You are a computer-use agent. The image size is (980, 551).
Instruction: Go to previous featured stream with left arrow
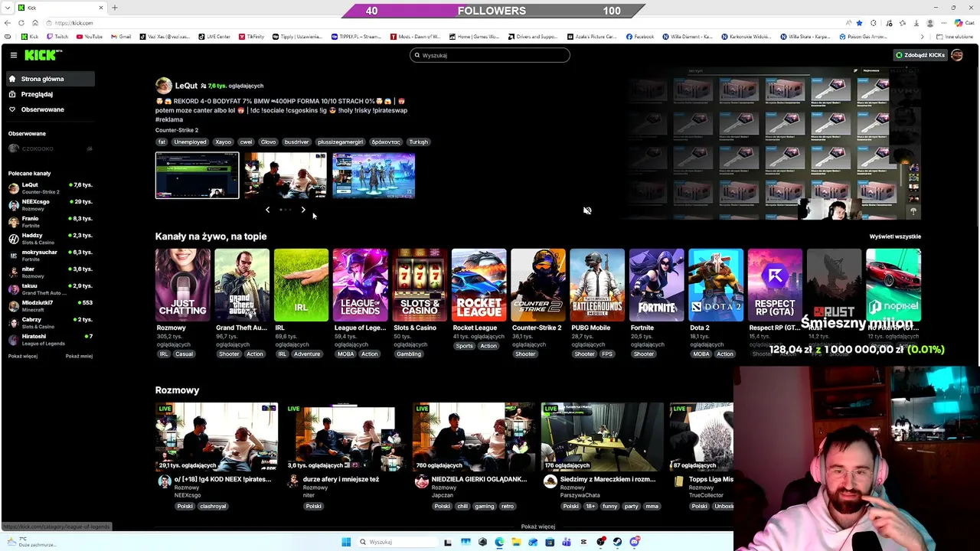[x=267, y=210]
